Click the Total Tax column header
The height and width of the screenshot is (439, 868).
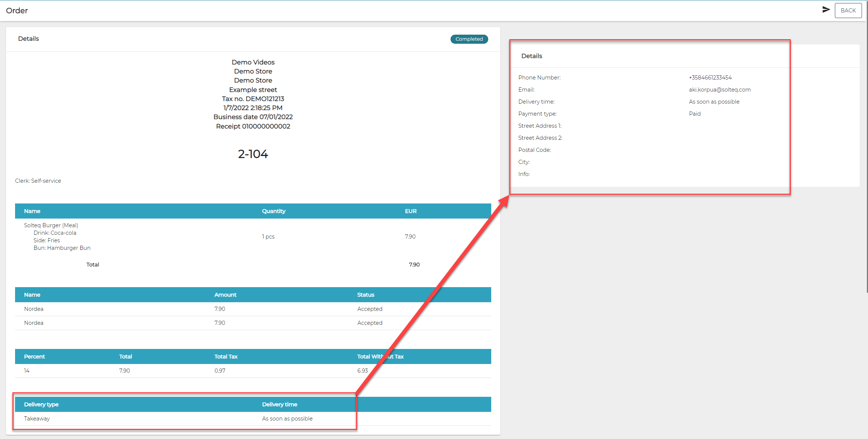coord(226,356)
